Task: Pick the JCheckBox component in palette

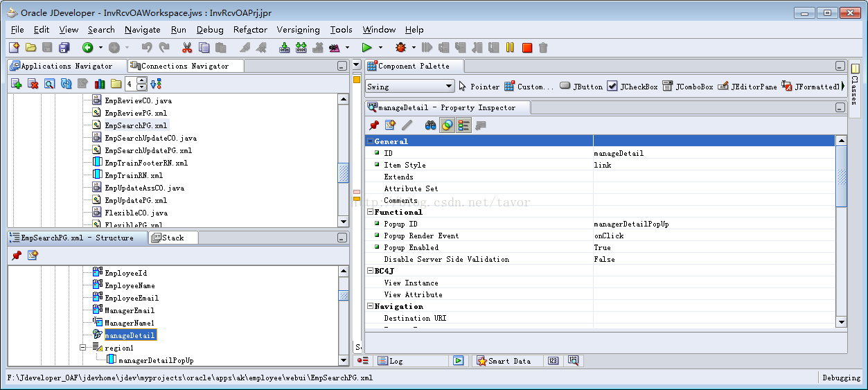Action: click(x=632, y=87)
